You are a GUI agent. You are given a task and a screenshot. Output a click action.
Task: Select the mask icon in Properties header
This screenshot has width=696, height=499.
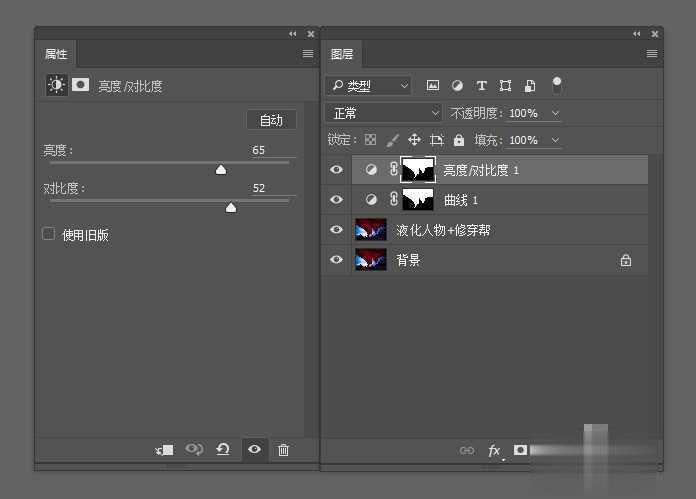(x=80, y=84)
